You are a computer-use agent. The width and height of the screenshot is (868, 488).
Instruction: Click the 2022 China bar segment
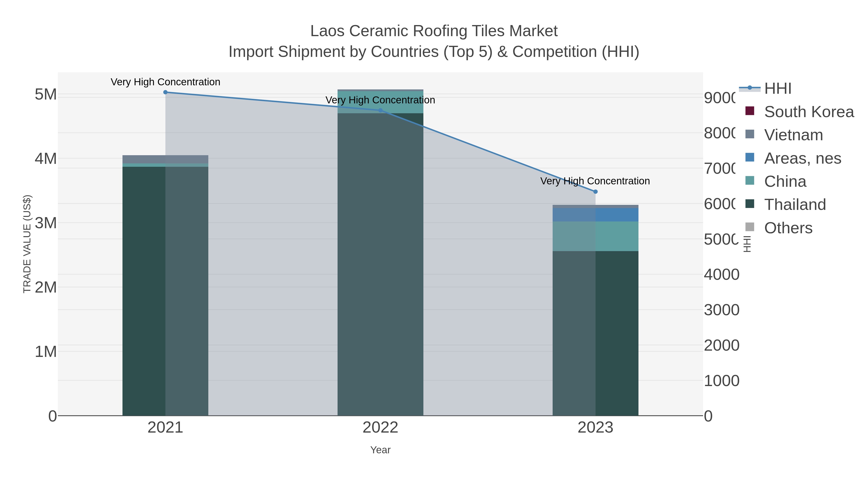point(380,102)
